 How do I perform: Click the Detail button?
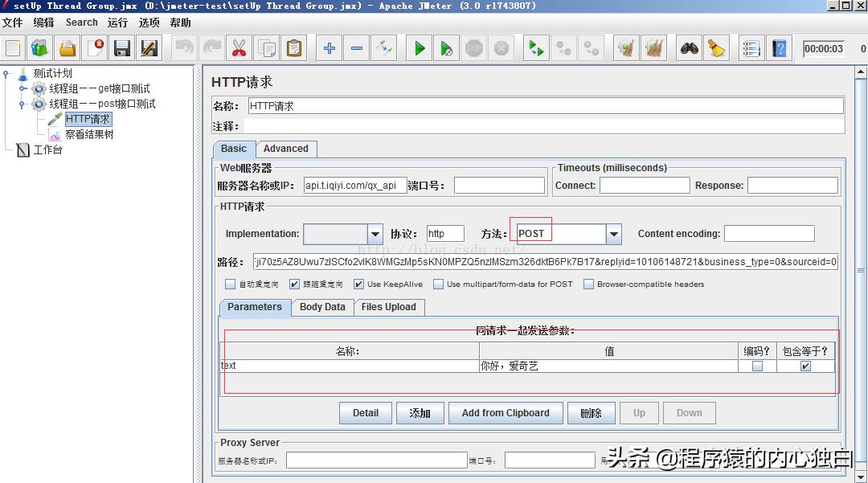tap(365, 412)
